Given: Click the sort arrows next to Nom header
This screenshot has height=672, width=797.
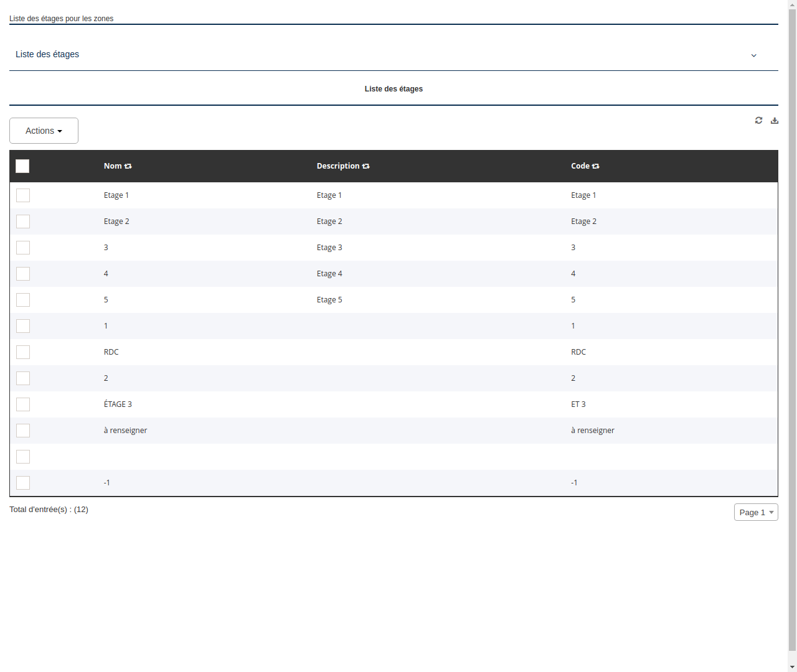Looking at the screenshot, I should (128, 166).
